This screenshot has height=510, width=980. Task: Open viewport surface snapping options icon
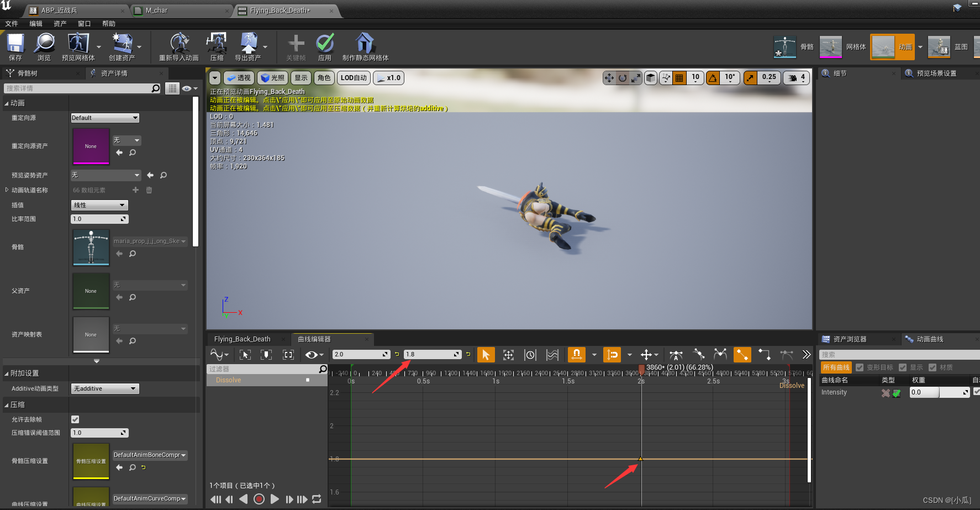click(666, 78)
